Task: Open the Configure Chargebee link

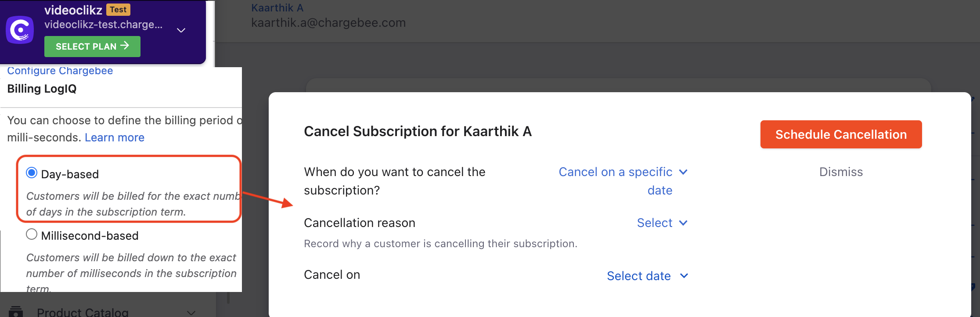Action: pyautogui.click(x=60, y=71)
